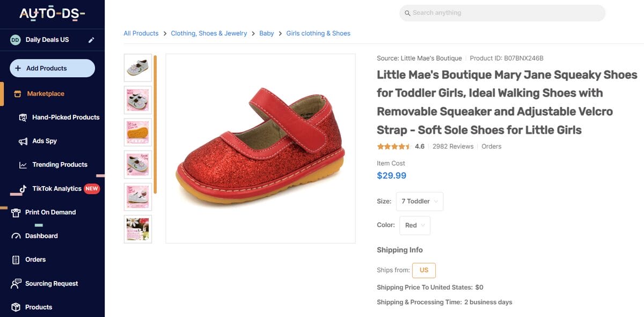Click the pencil edit icon beside Daily Deals US
Image resolution: width=644 pixels, height=317 pixels.
point(91,40)
